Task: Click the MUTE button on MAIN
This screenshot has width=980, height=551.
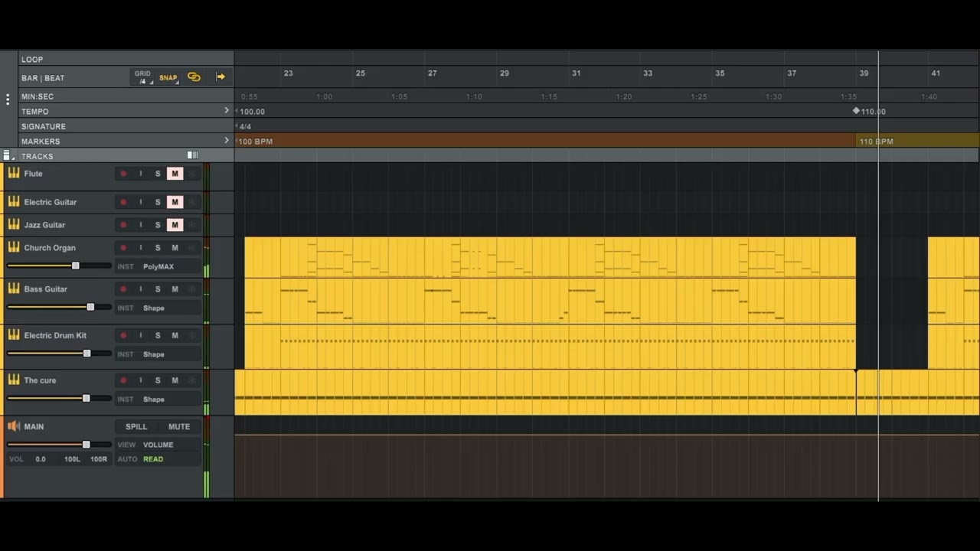Action: [179, 426]
